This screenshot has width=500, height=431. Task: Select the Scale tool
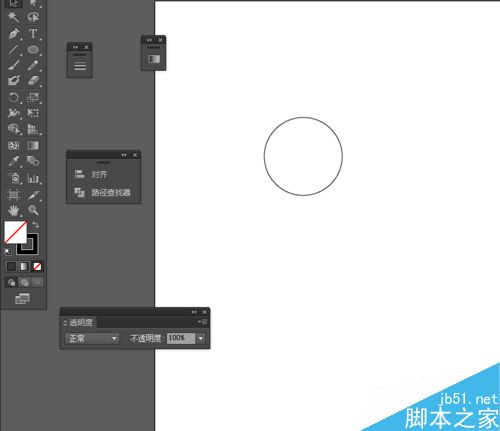(33, 98)
